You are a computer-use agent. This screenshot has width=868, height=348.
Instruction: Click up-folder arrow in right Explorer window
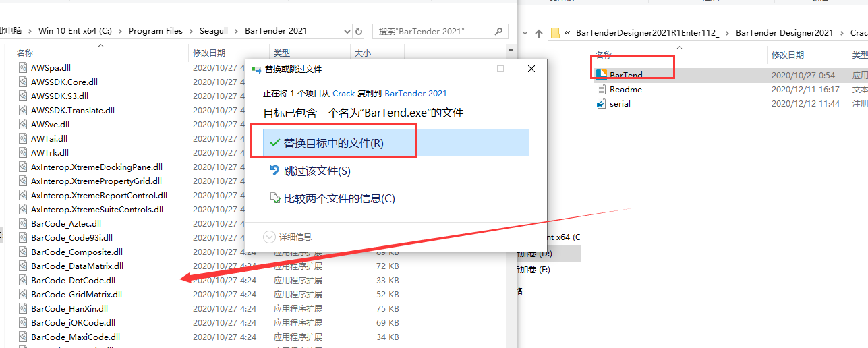[x=538, y=32]
